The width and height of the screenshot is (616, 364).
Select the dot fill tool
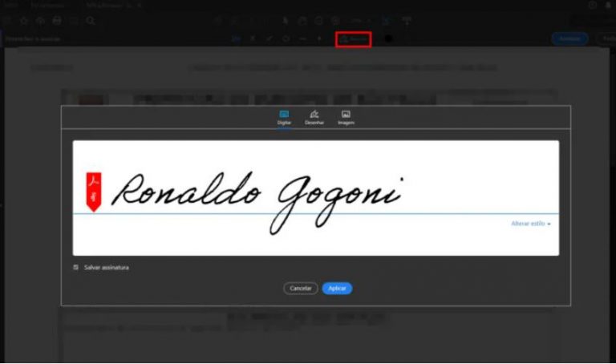pyautogui.click(x=319, y=38)
